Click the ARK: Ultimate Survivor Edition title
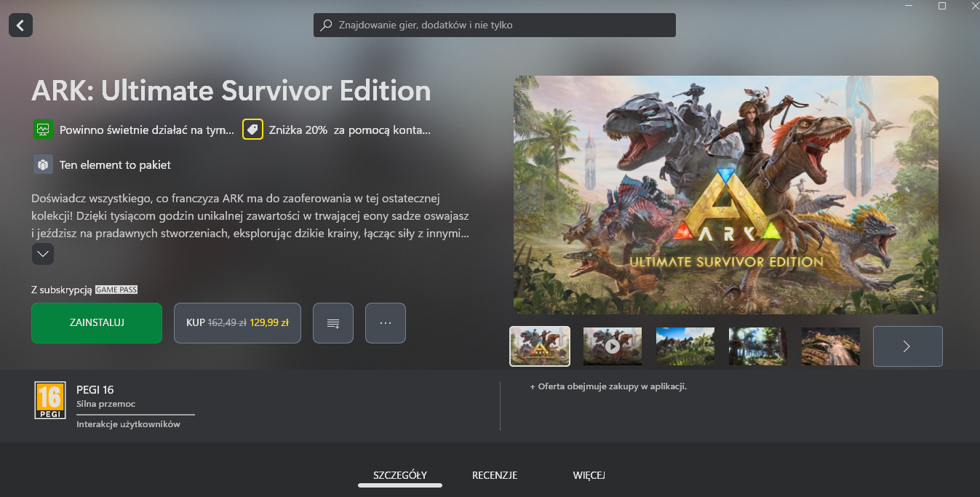980x497 pixels. (x=231, y=91)
